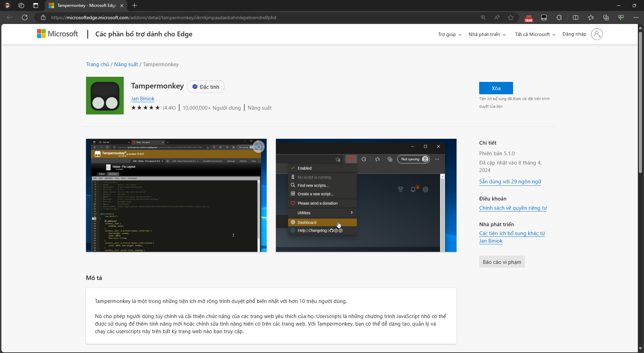Screen dimensions: 644x353
Task: Click the (4.4K) ratings count
Action: pos(169,108)
